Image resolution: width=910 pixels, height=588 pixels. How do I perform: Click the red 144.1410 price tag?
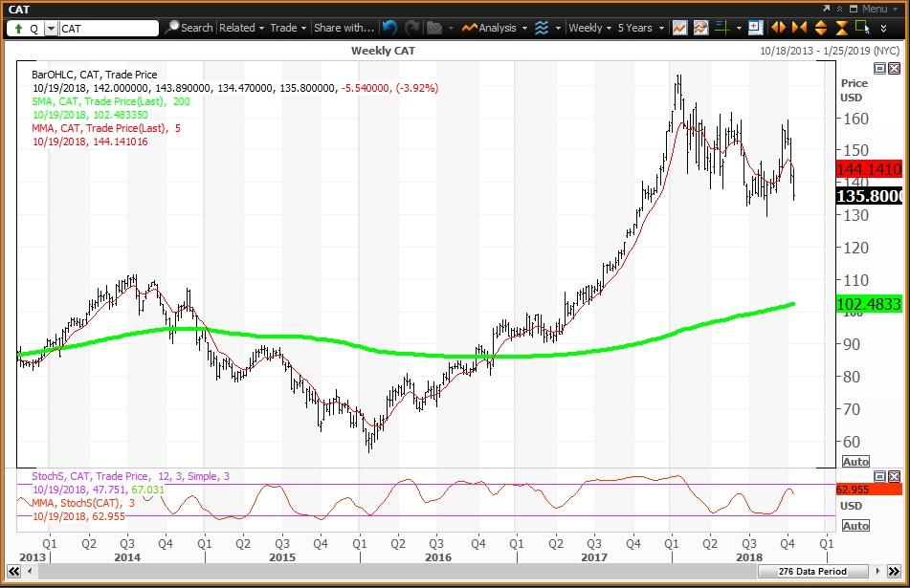[x=869, y=169]
